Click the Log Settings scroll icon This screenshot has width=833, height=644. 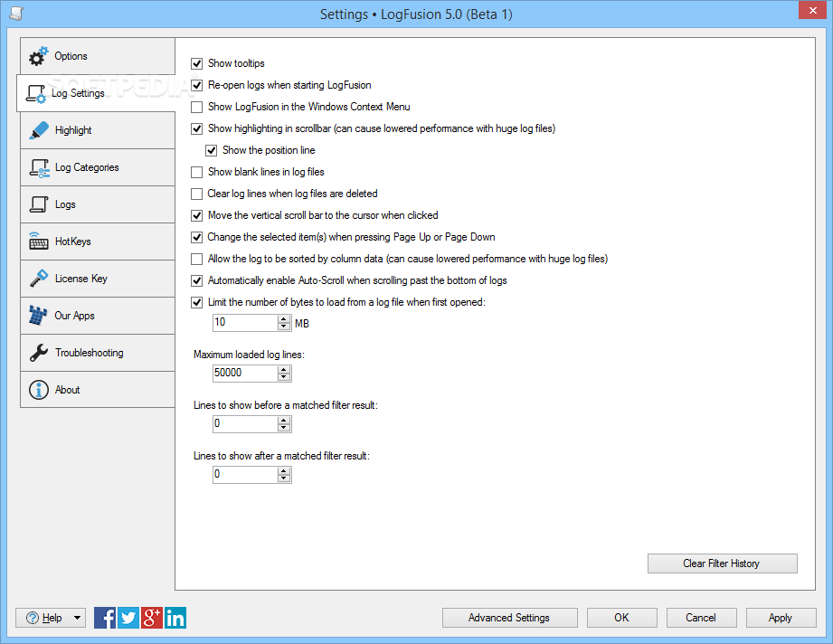36,93
